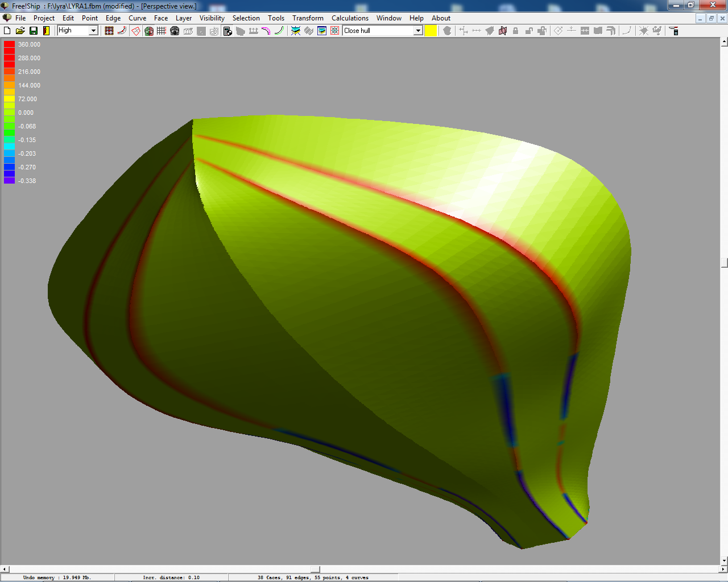Image resolution: width=728 pixels, height=582 pixels.
Task: Toggle wireframe globe view icon
Action: coord(175,31)
